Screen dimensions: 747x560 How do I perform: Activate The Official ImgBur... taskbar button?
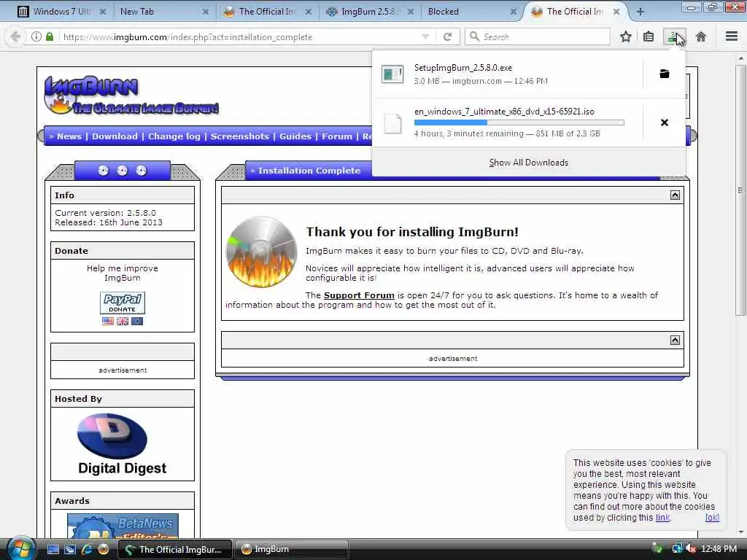[x=175, y=549]
